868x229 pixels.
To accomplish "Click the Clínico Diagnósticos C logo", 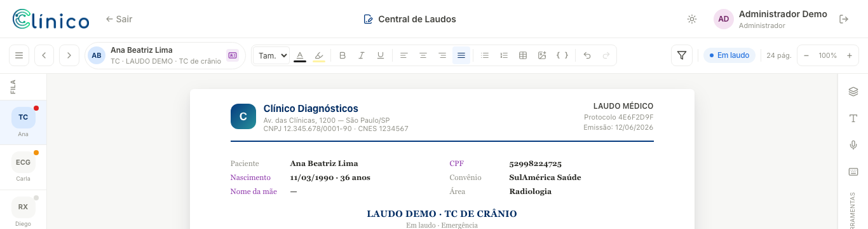I will tap(243, 116).
